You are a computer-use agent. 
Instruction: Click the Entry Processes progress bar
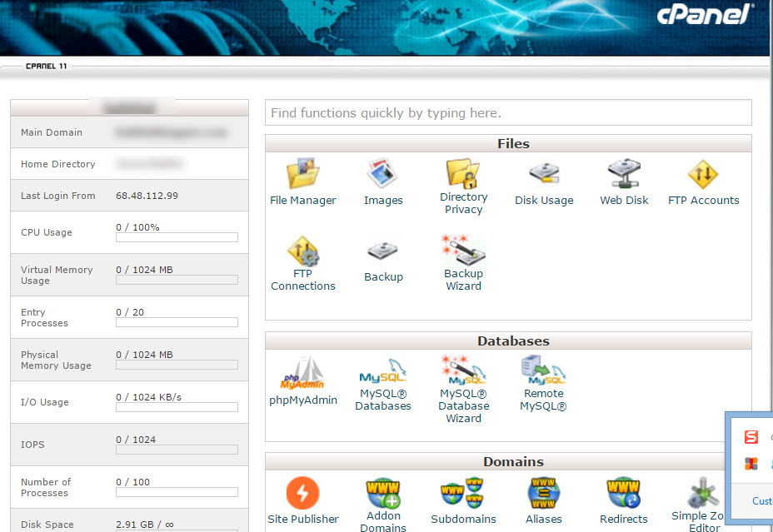(x=177, y=322)
